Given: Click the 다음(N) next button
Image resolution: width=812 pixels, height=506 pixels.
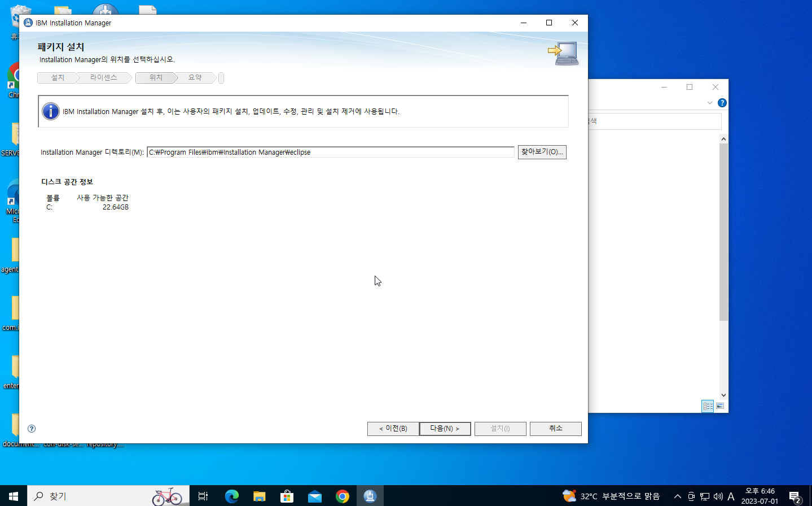Looking at the screenshot, I should click(445, 429).
